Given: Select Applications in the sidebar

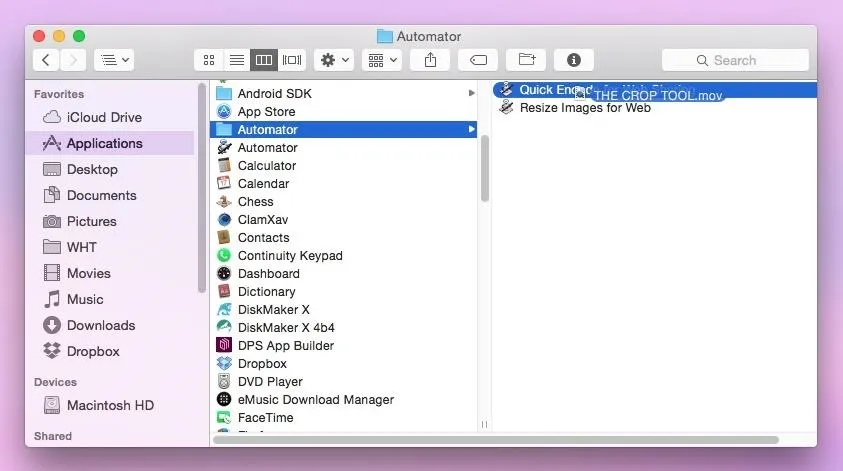Looking at the screenshot, I should (x=110, y=144).
